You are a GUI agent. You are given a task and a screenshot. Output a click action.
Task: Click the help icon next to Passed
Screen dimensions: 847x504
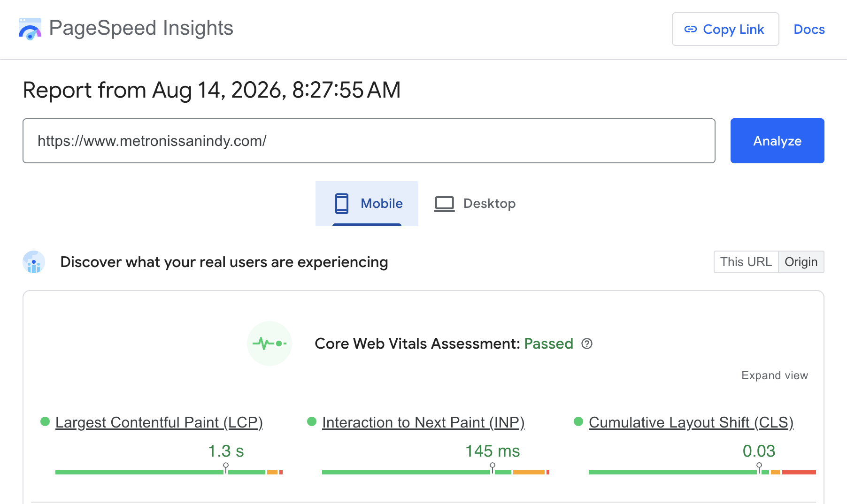pyautogui.click(x=587, y=344)
